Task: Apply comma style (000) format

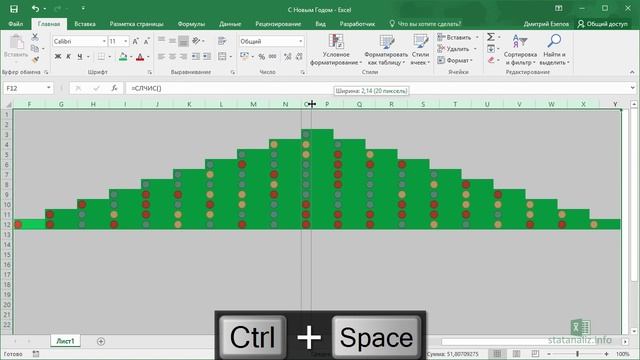Action: (x=273, y=56)
